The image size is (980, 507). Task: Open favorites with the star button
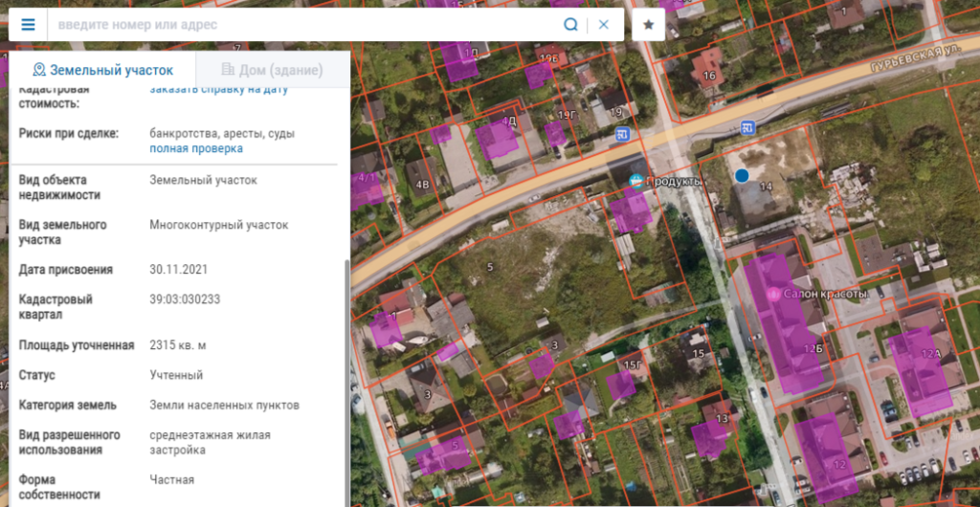(x=648, y=25)
